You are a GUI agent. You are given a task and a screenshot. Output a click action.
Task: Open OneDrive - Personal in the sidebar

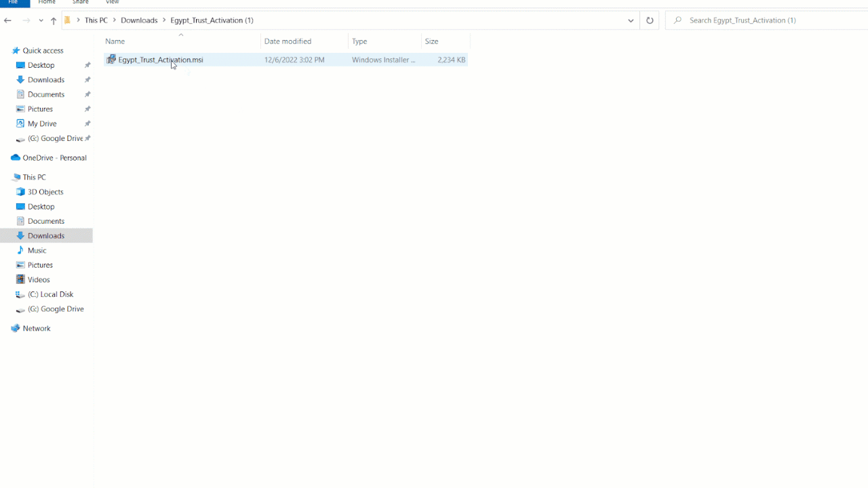pos(54,158)
